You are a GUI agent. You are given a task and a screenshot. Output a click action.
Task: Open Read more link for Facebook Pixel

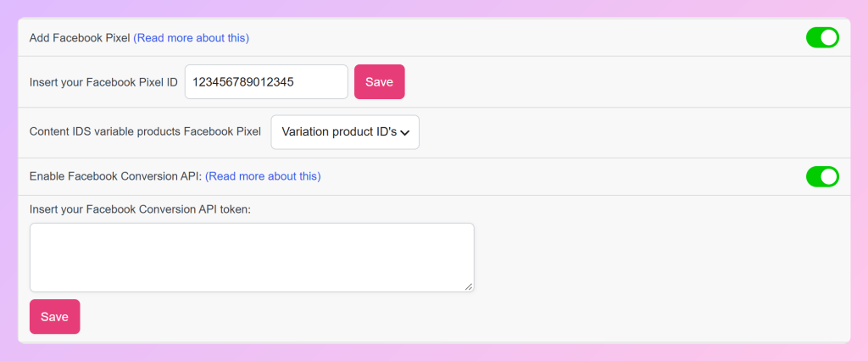tap(191, 37)
